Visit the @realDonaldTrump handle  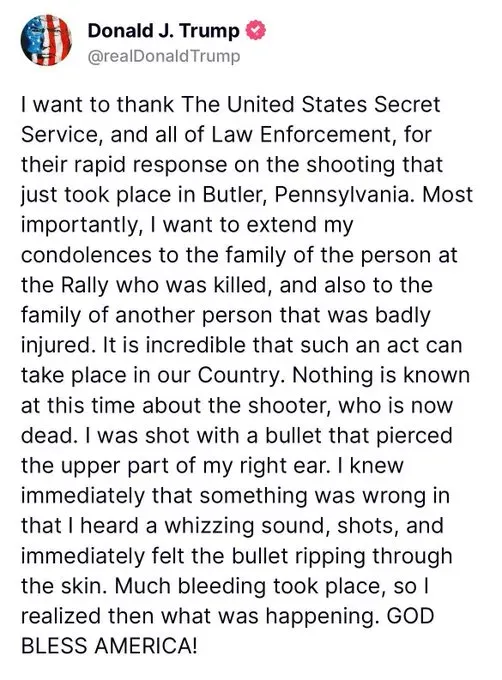click(x=163, y=56)
